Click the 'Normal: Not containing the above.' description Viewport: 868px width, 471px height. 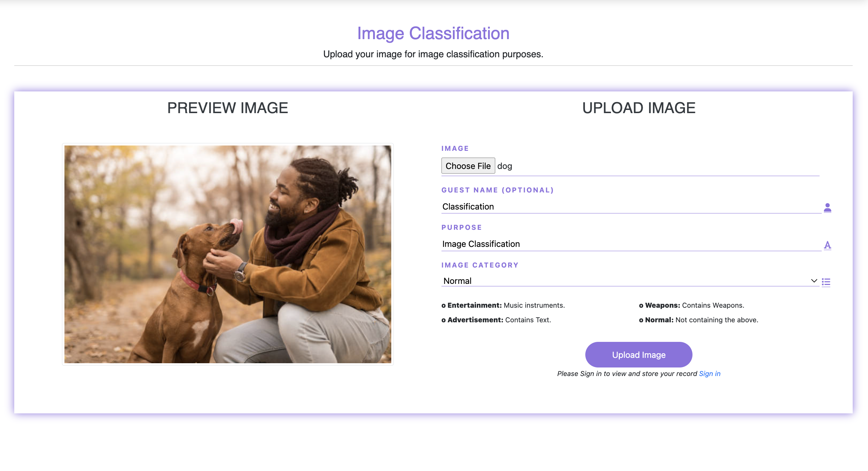pyautogui.click(x=699, y=320)
